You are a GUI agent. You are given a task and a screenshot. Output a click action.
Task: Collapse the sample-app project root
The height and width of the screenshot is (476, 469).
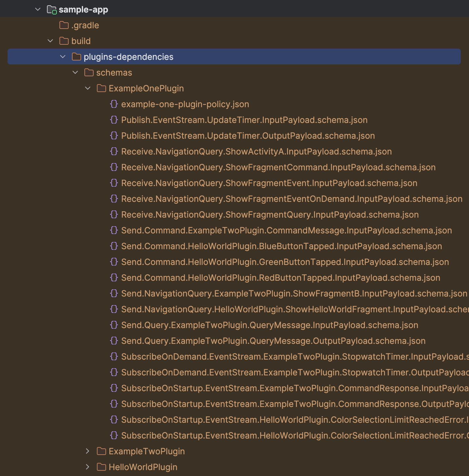click(x=37, y=9)
